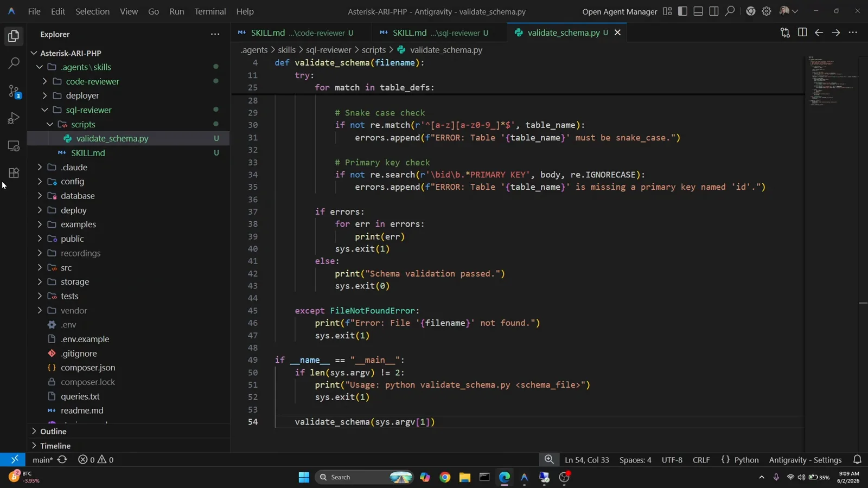The width and height of the screenshot is (868, 488).
Task: Open the Explorer view in activity bar
Action: coord(14,36)
